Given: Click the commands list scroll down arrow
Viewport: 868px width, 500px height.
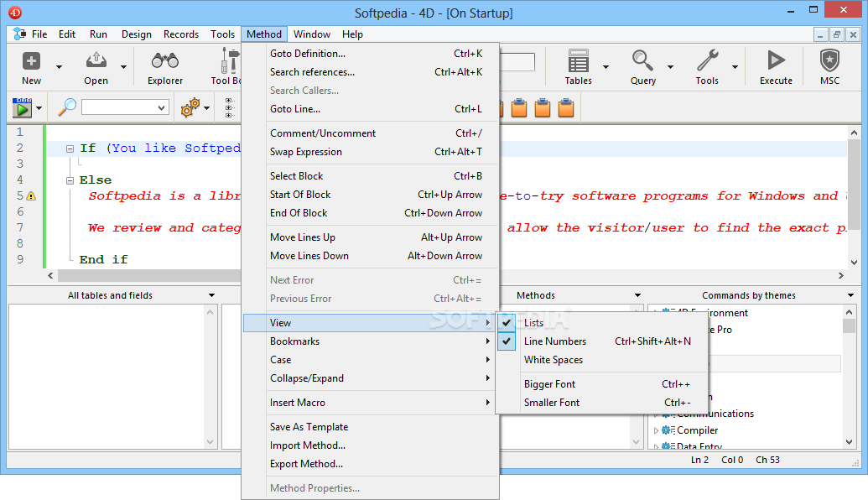Looking at the screenshot, I should [x=849, y=442].
